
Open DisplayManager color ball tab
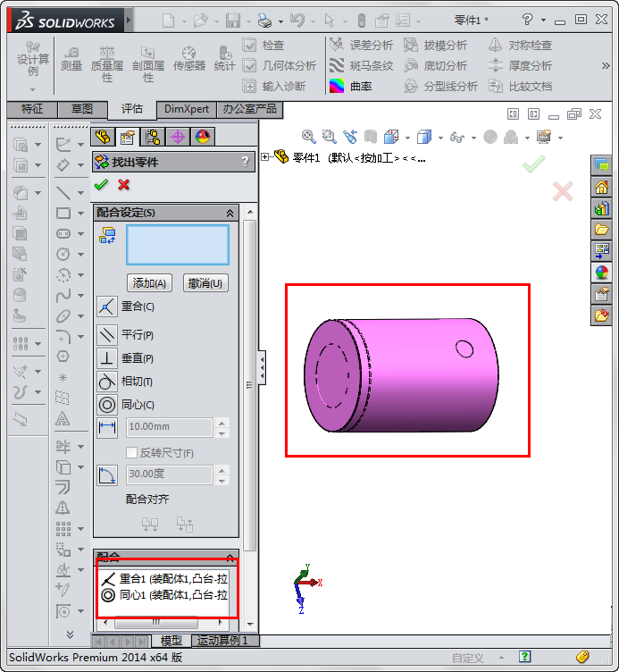(203, 137)
